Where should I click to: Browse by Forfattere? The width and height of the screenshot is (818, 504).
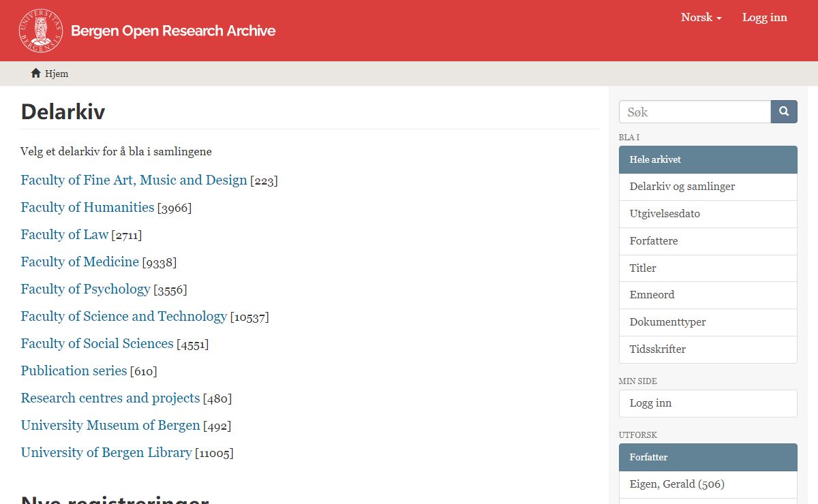pyautogui.click(x=708, y=241)
